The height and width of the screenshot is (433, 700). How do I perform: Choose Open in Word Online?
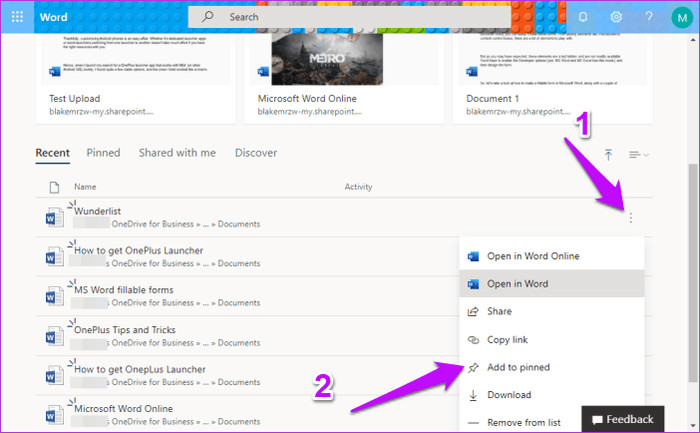[x=552, y=256]
